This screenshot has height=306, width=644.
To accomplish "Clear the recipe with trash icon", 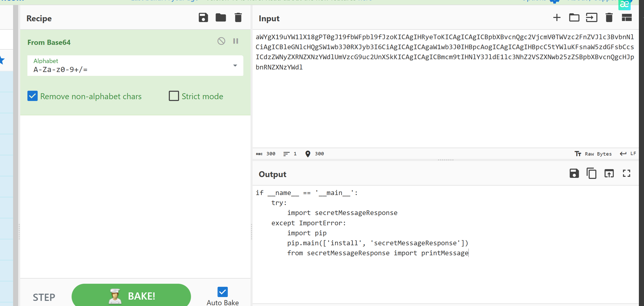I will pyautogui.click(x=238, y=18).
